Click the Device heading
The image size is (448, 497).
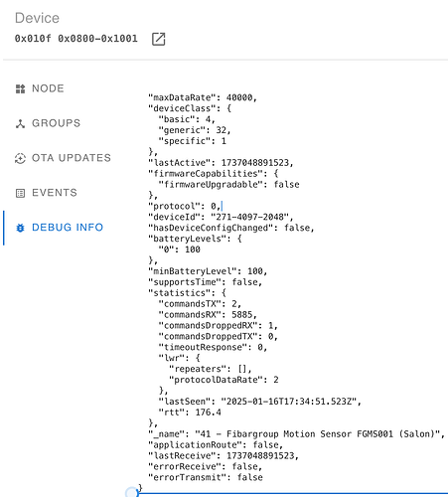pos(37,18)
